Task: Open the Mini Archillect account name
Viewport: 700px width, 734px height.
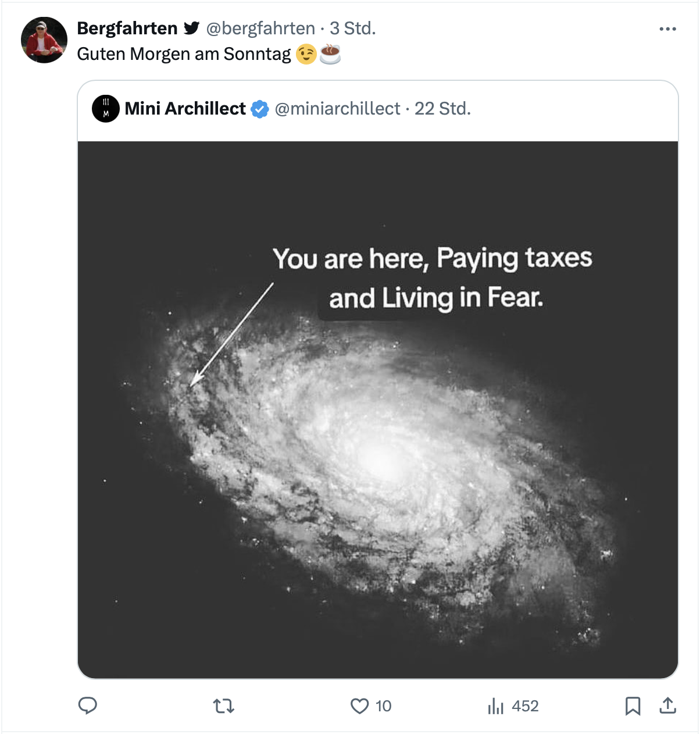Action: click(185, 109)
